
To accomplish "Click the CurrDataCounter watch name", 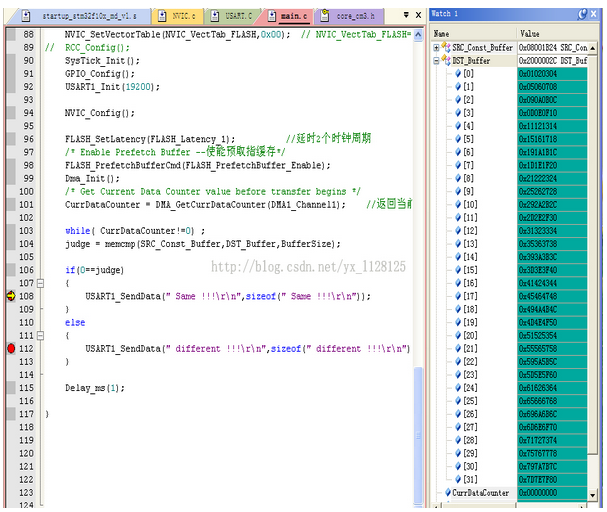I will (480, 493).
